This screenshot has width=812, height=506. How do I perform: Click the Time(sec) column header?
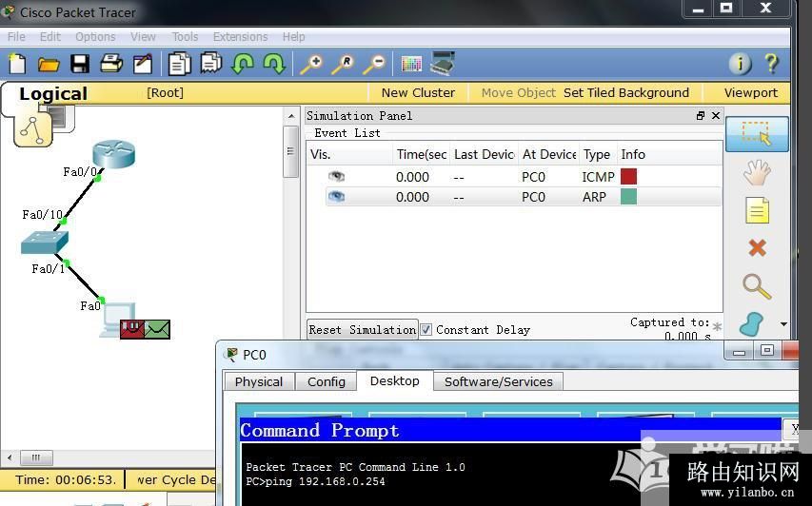(x=422, y=154)
